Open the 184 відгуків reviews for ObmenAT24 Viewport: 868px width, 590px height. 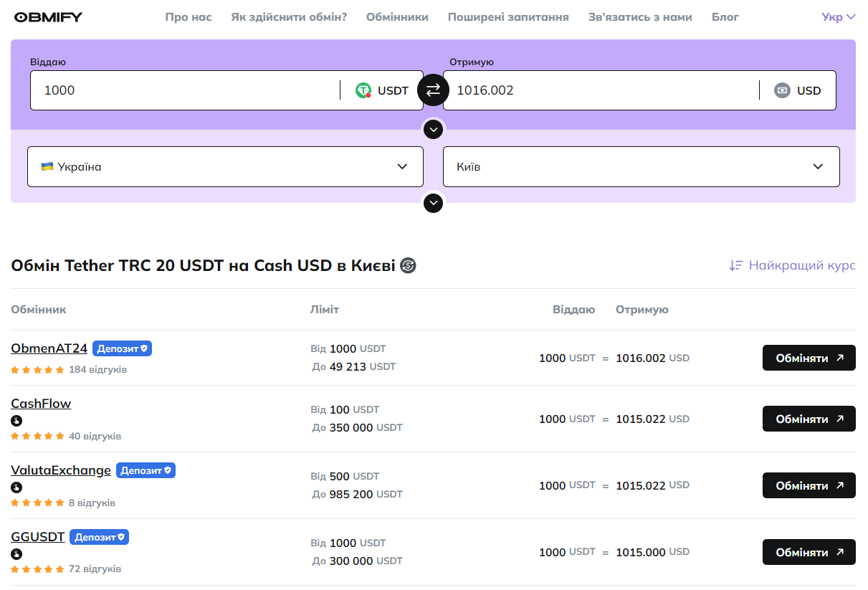(98, 370)
